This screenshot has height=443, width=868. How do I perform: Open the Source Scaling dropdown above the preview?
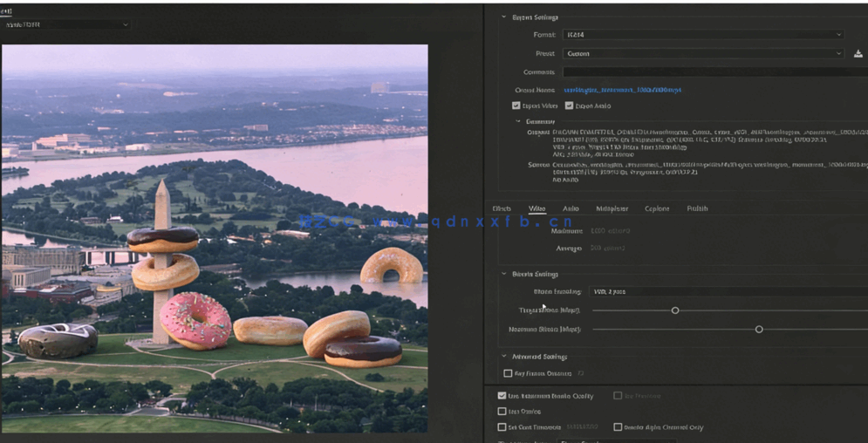(66, 24)
